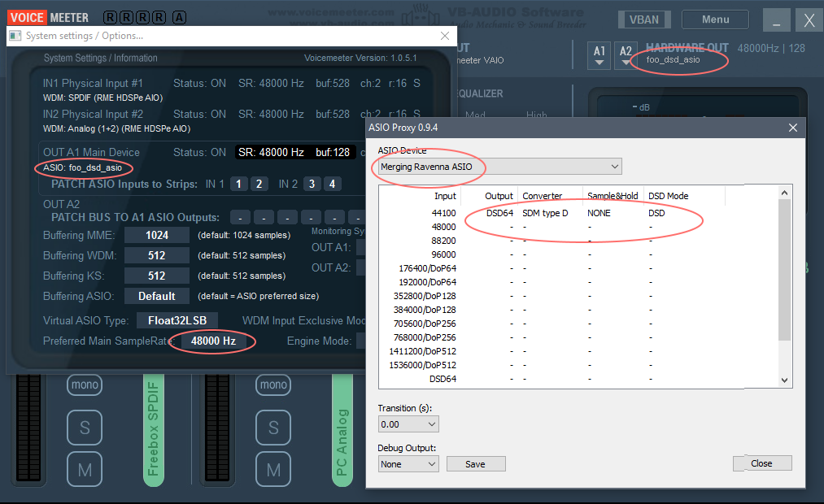Click the Sample&Hold column header
The height and width of the screenshot is (504, 824).
pos(613,196)
